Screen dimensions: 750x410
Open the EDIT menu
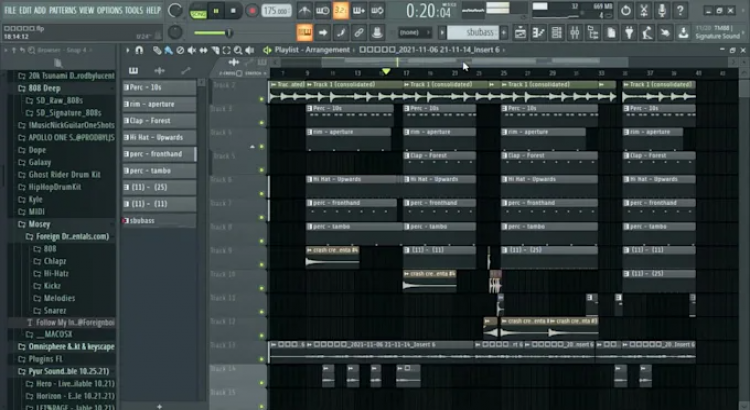tap(25, 10)
